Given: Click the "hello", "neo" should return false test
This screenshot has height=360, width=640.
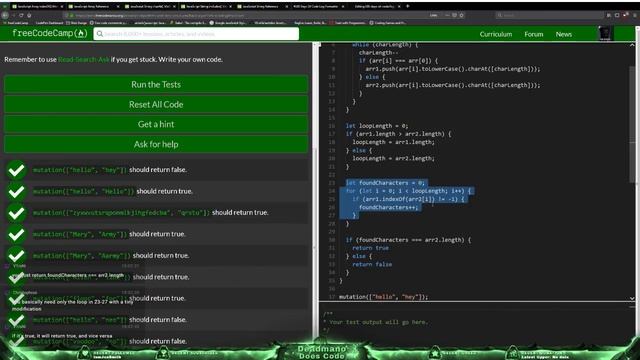Looking at the screenshot, I should pyautogui.click(x=110, y=320).
